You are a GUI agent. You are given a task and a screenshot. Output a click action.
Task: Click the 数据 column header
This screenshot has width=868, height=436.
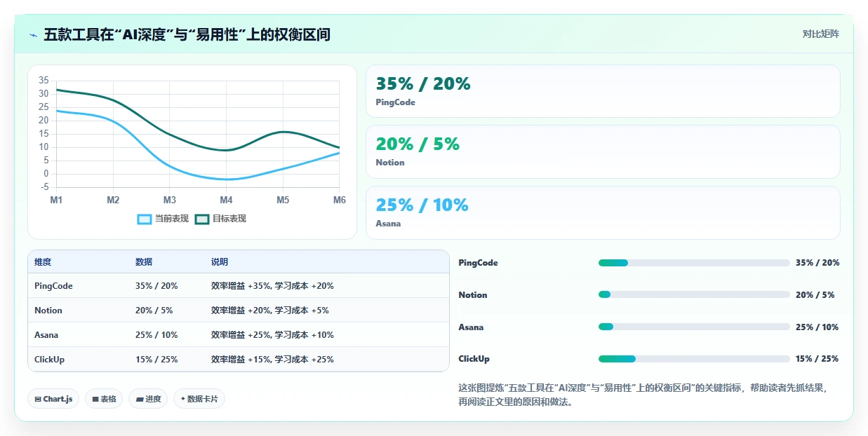[144, 262]
